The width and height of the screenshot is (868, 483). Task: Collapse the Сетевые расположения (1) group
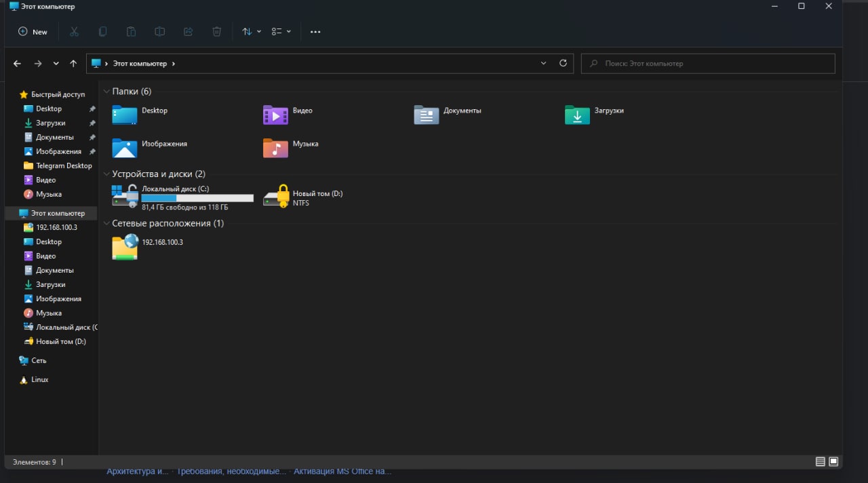(x=106, y=223)
